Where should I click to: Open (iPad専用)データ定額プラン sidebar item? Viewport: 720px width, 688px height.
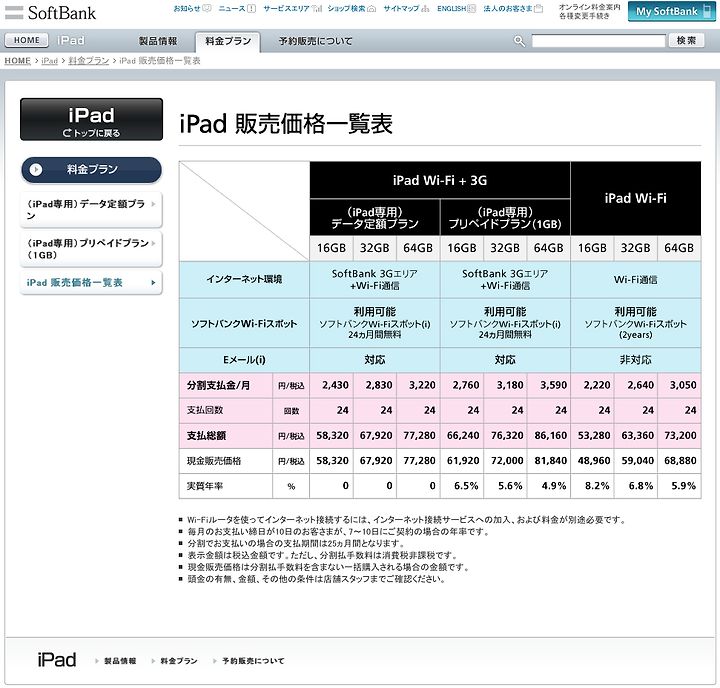click(91, 209)
